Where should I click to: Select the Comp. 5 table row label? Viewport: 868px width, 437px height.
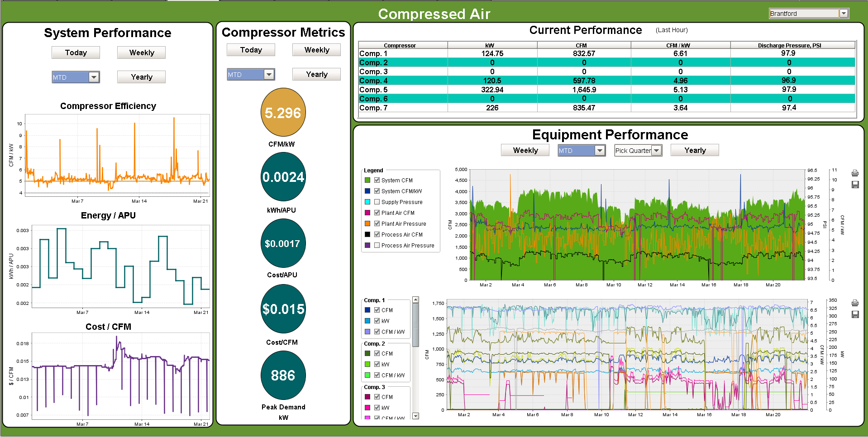(373, 90)
